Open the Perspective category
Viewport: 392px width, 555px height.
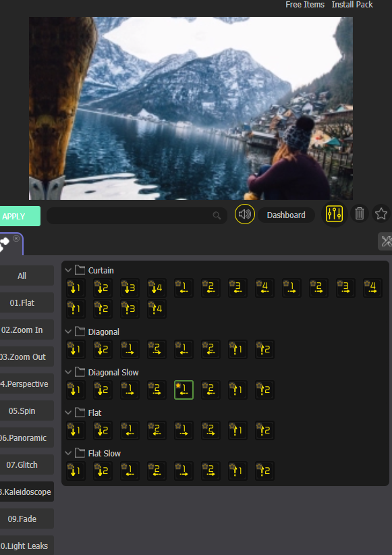26,384
